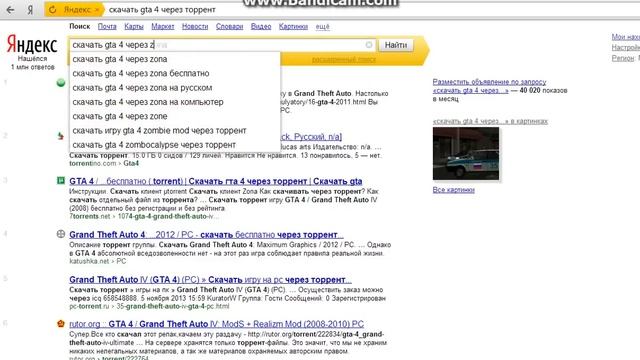This screenshot has height=360, width=640.
Task: Click the police car image thumbnail
Action: pyautogui.click(x=466, y=153)
